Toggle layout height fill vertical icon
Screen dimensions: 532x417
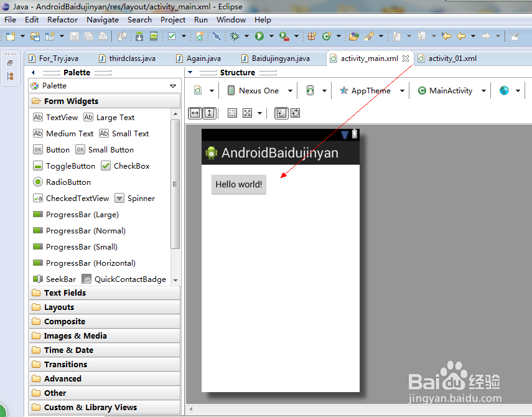click(x=210, y=113)
